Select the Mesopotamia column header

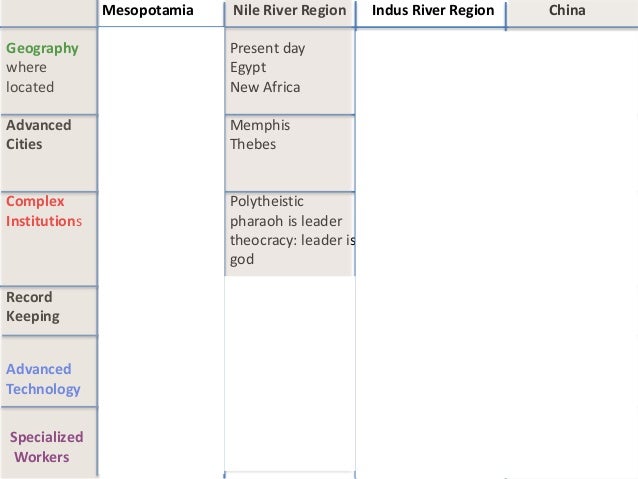(161, 13)
